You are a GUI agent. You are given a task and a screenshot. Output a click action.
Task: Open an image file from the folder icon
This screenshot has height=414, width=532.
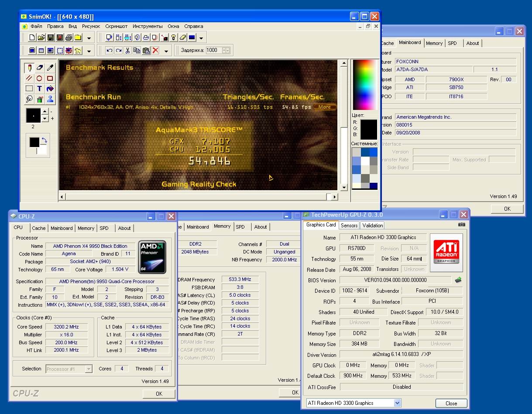pos(41,38)
